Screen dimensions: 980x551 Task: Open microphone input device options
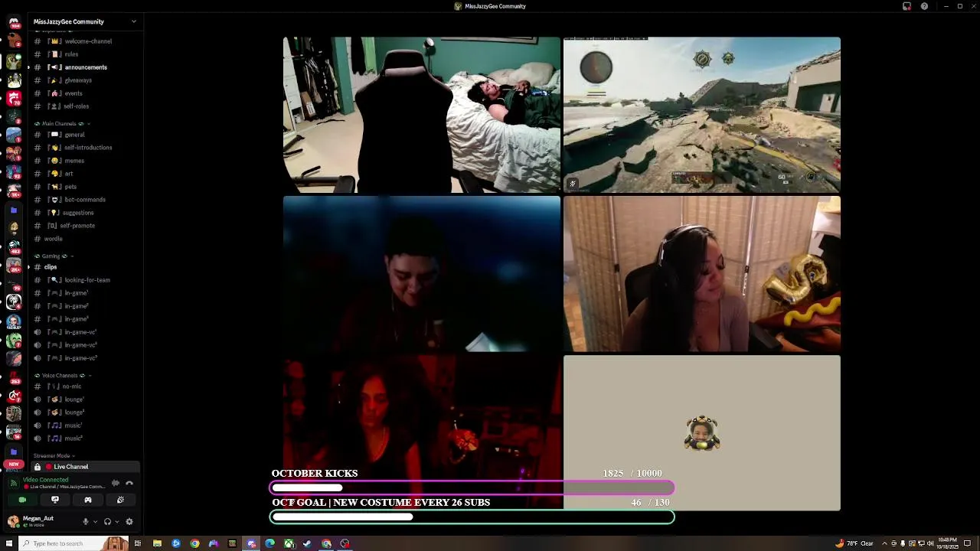click(95, 522)
